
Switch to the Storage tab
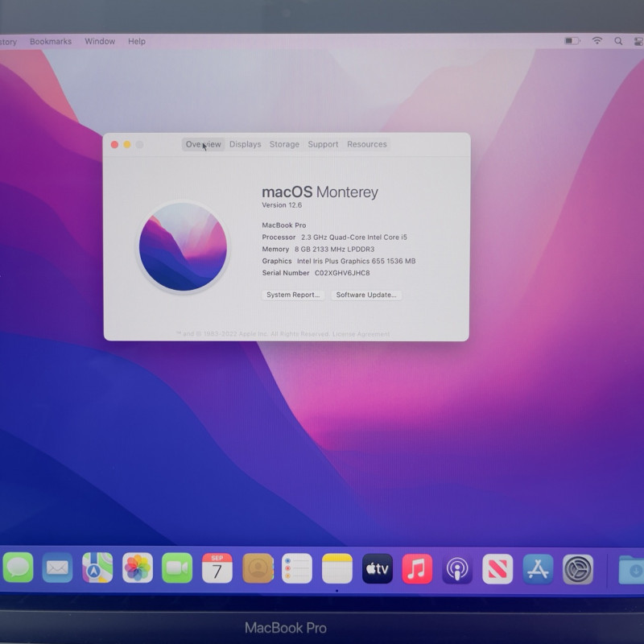(284, 144)
